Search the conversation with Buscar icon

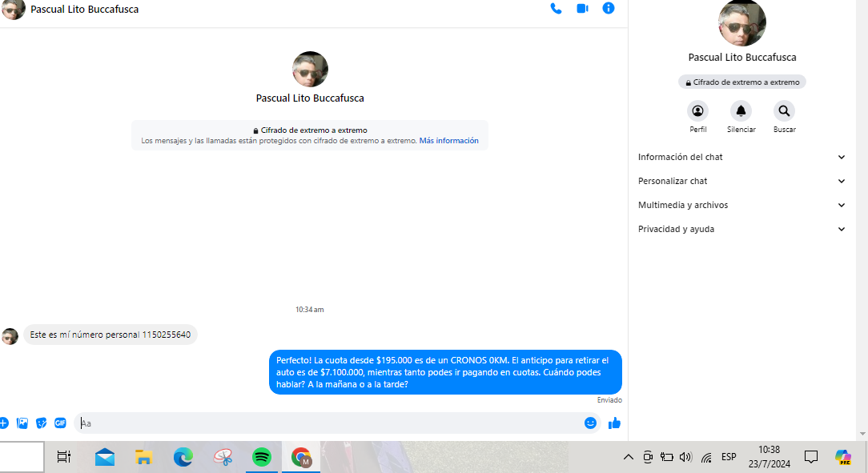[784, 111]
